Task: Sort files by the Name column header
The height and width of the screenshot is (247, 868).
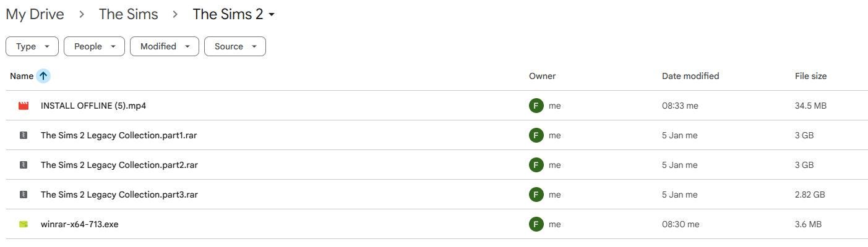Action: point(22,76)
